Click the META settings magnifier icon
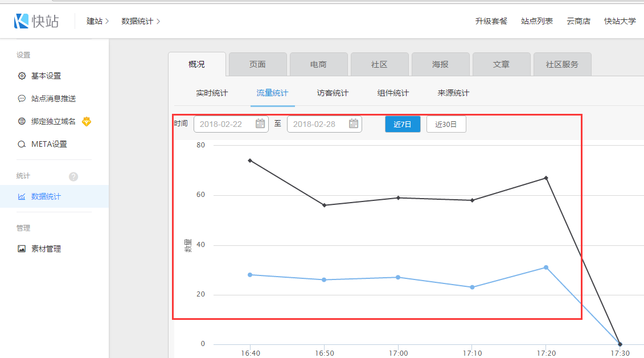644x358 pixels. [x=22, y=144]
